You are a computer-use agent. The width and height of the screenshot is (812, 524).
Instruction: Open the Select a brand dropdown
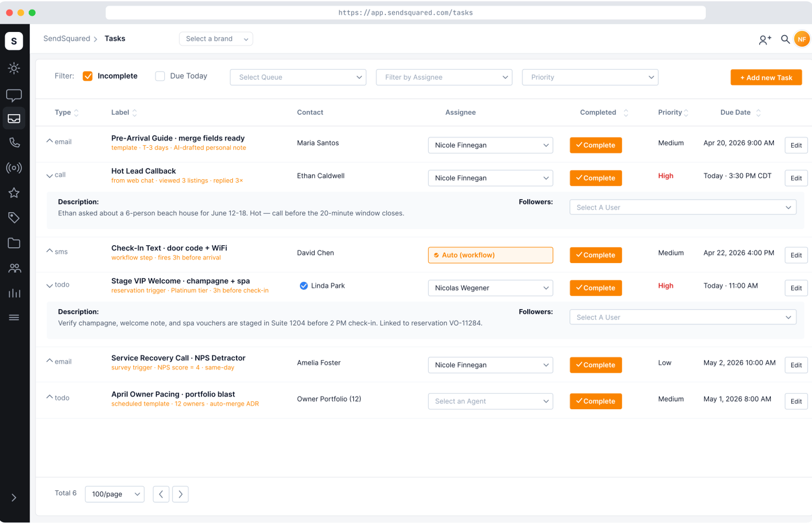pyautogui.click(x=216, y=39)
